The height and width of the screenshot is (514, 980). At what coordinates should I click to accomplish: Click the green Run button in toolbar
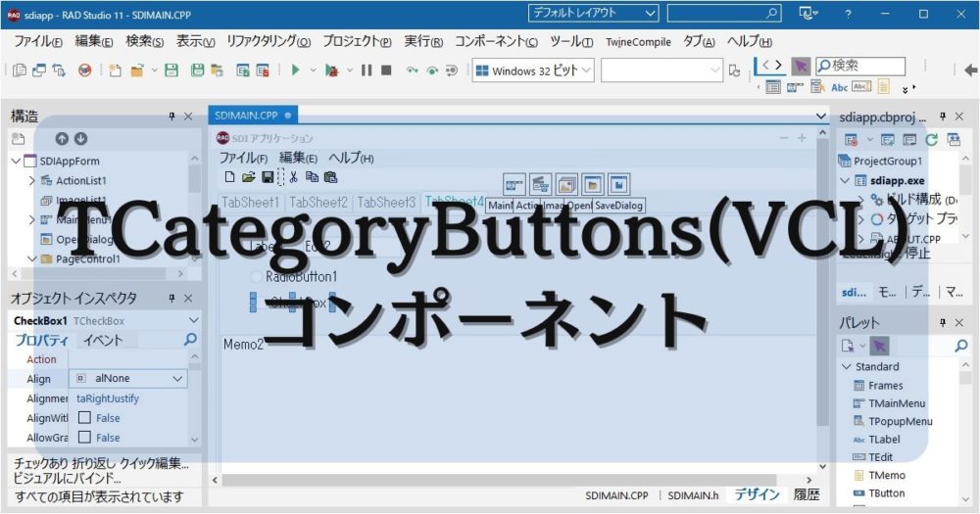point(295,70)
